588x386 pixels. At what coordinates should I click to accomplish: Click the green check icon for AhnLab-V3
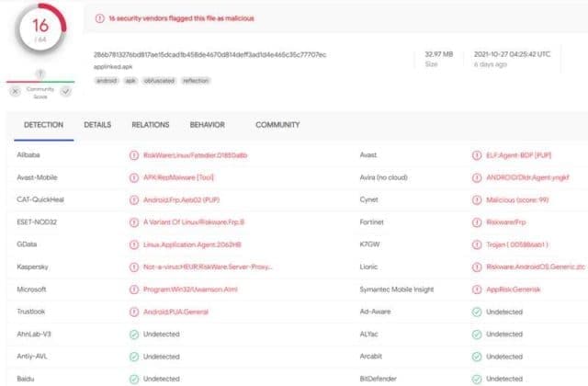134,334
